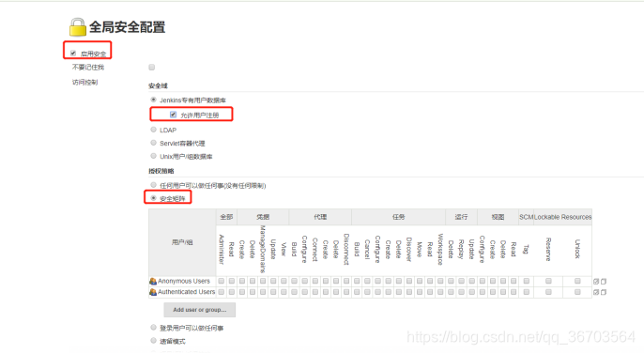Viewport: 644px width, 354px height.
Task: Click the Authenticated Users avatar icon
Action: pos(153,292)
